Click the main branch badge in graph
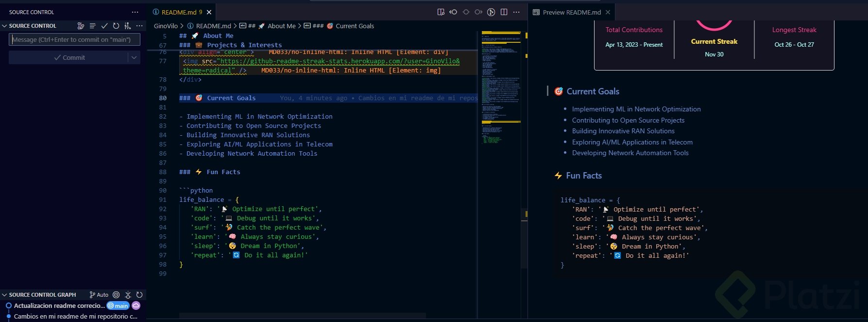The image size is (868, 322). [118, 306]
